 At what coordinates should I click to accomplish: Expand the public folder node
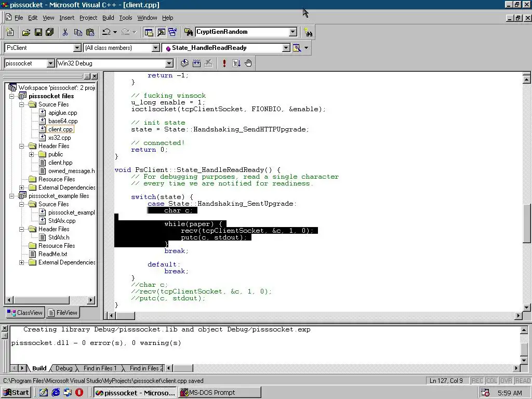point(32,154)
